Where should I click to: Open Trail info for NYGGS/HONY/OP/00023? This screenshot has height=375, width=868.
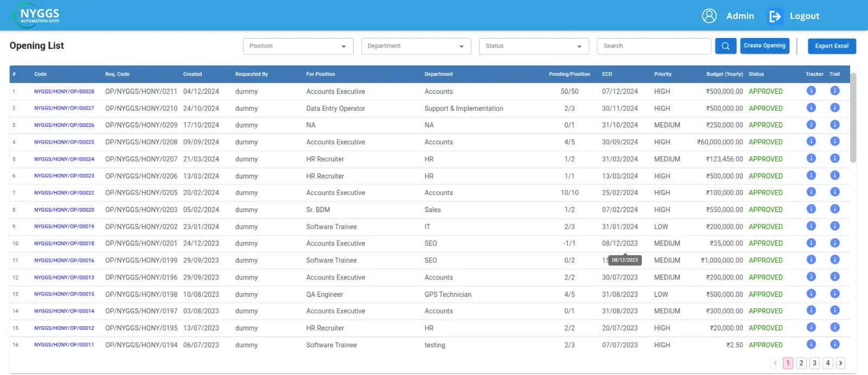click(x=834, y=175)
